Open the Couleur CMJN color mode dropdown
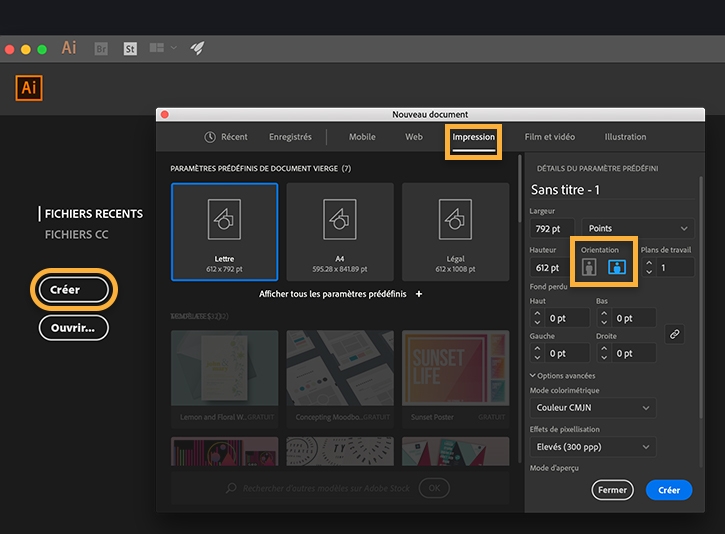The width and height of the screenshot is (725, 534). click(593, 408)
